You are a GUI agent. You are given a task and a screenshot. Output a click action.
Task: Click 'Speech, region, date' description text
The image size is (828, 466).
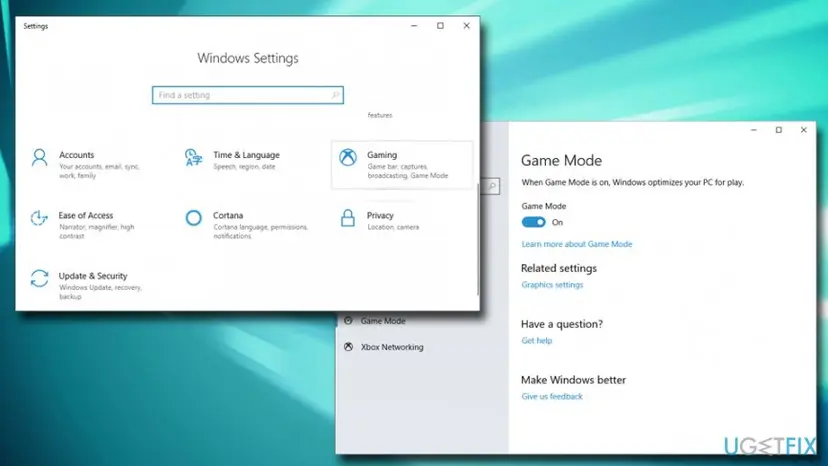click(244, 167)
